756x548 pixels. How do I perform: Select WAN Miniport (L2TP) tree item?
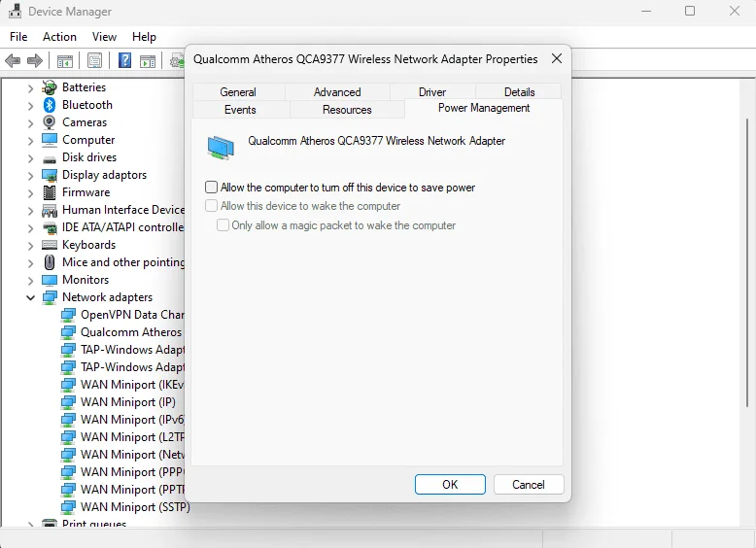point(131,437)
